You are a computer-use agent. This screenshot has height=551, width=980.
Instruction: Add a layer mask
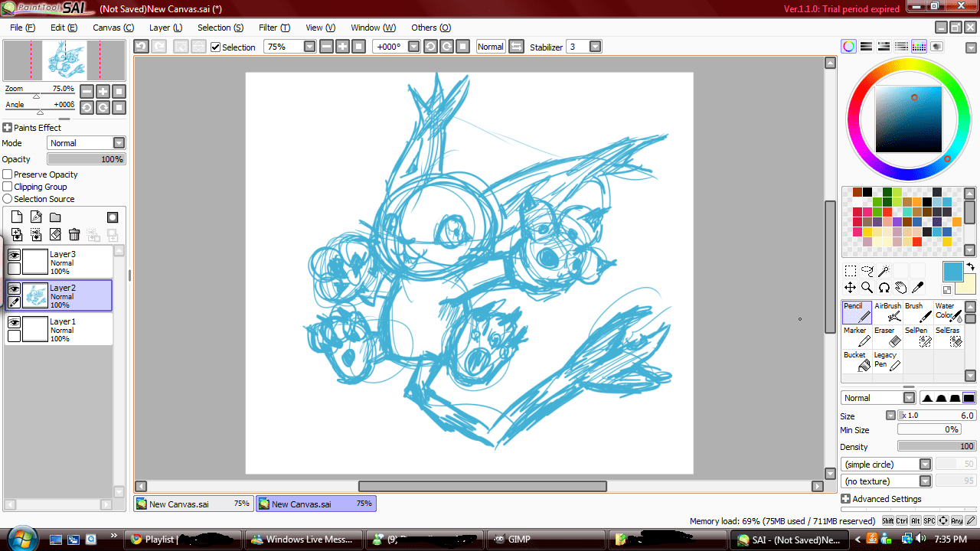pos(113,217)
